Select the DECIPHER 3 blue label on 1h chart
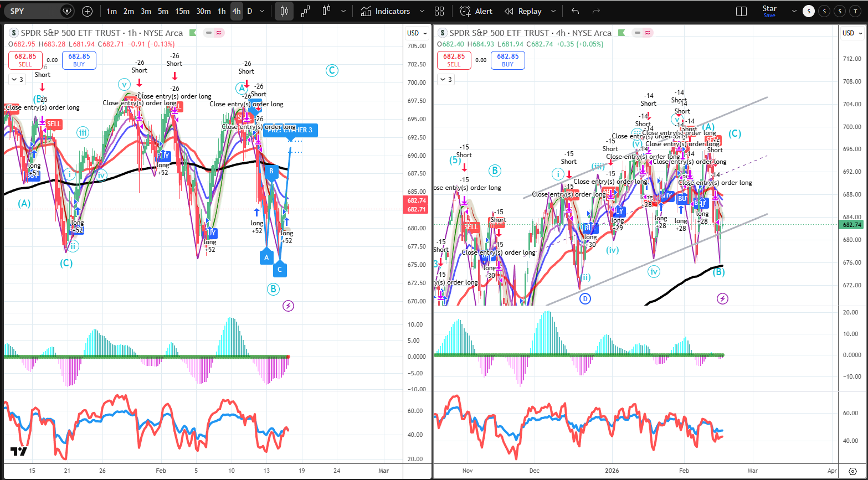The width and height of the screenshot is (868, 480). [291, 130]
